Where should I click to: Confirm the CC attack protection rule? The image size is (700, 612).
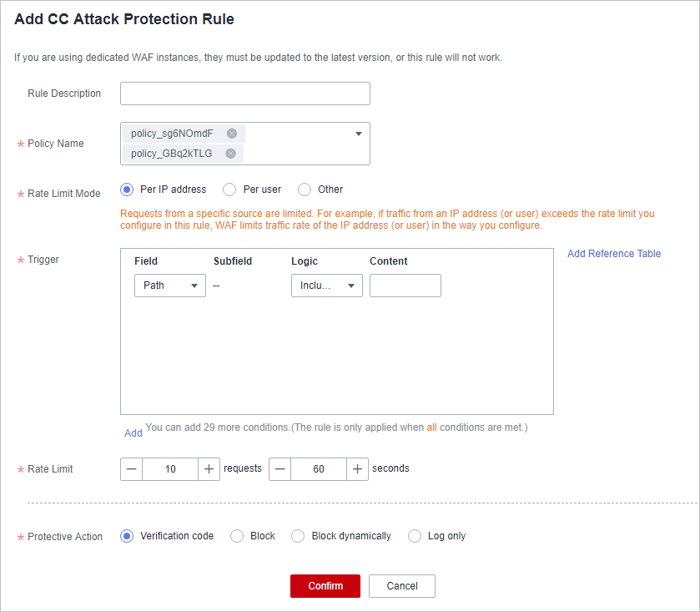[325, 586]
